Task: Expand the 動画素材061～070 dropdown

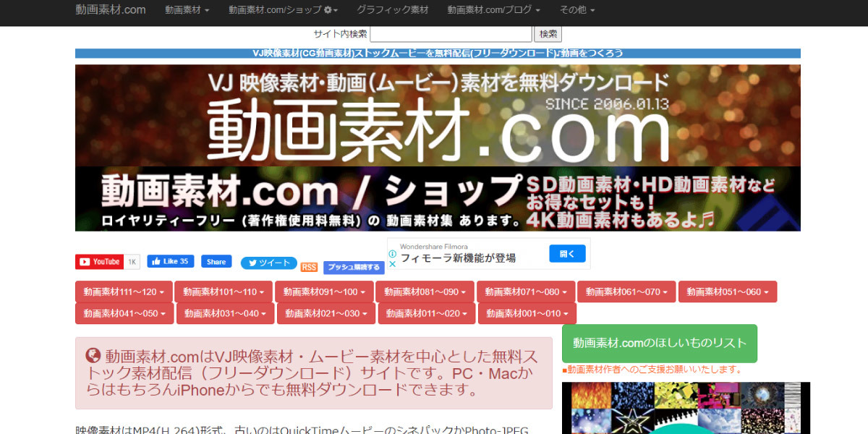Action: click(x=626, y=292)
